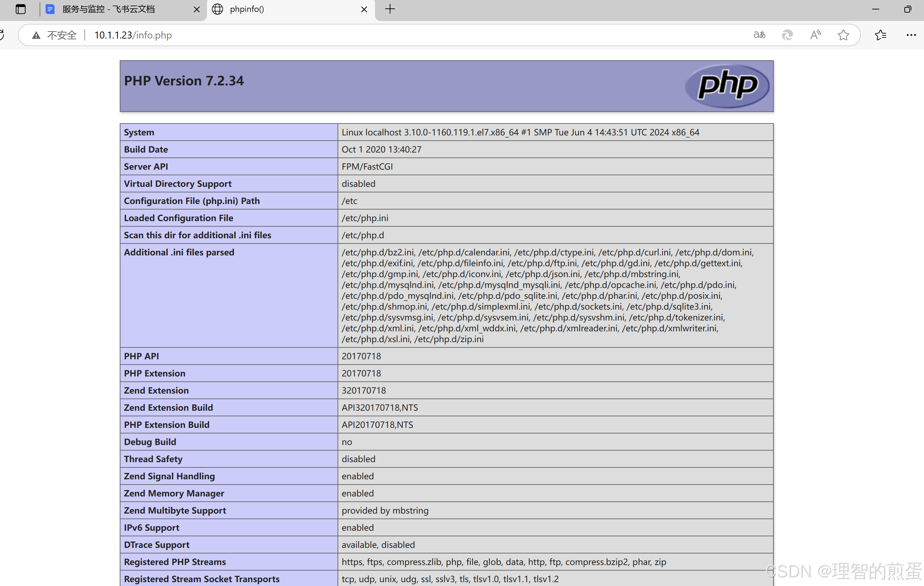Add this page to favorites with the star icon
The image size is (924, 586).
point(843,35)
